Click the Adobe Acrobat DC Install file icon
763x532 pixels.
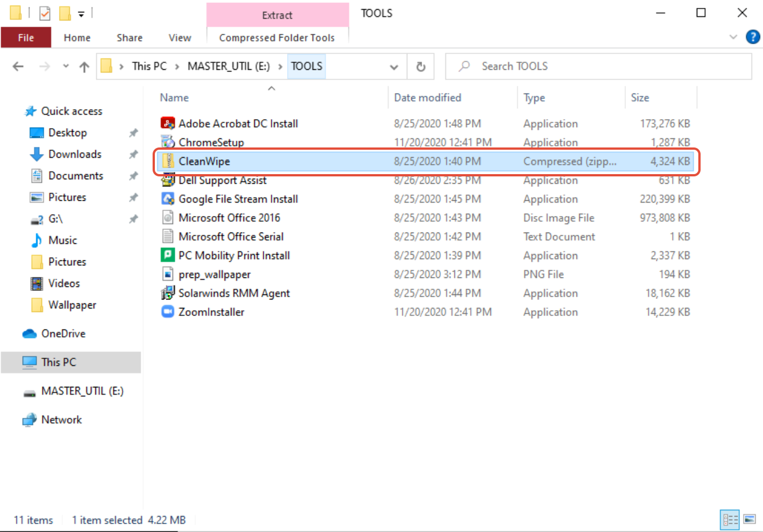pos(167,123)
